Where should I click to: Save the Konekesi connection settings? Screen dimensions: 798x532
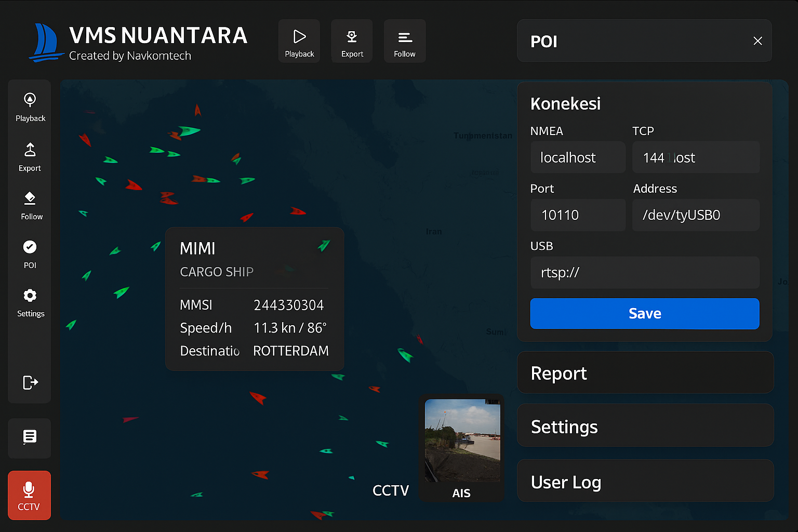[645, 313]
